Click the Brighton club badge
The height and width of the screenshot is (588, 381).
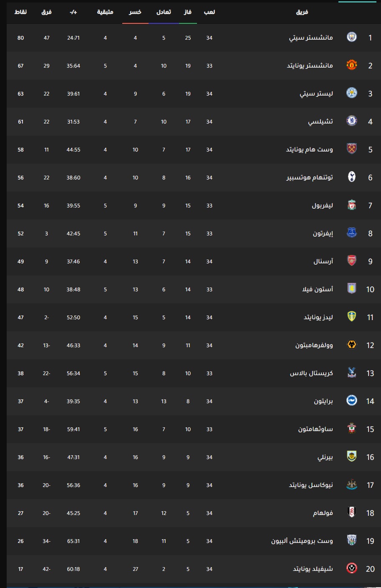point(352,401)
